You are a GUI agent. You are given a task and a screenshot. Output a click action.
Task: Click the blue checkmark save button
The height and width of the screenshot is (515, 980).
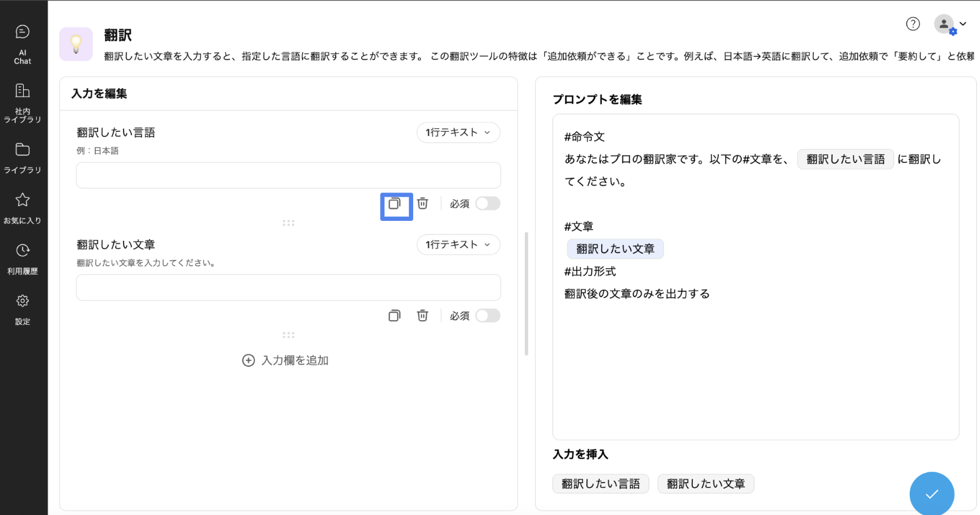[932, 494]
